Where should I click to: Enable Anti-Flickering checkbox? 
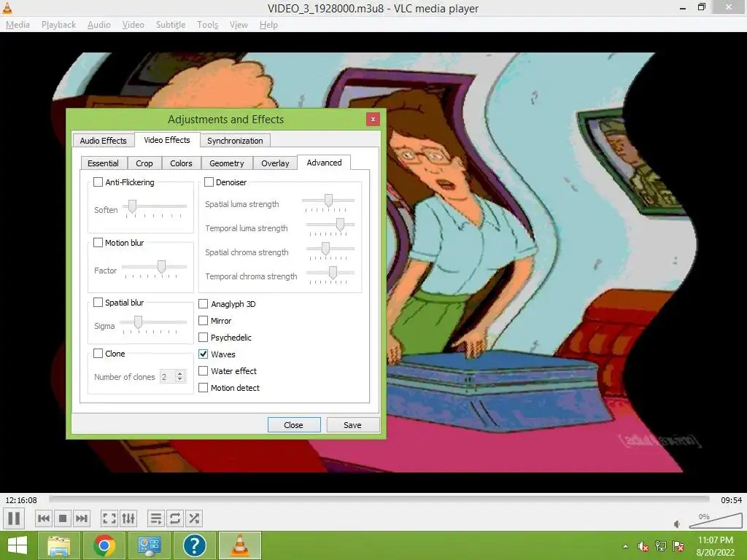click(x=98, y=182)
